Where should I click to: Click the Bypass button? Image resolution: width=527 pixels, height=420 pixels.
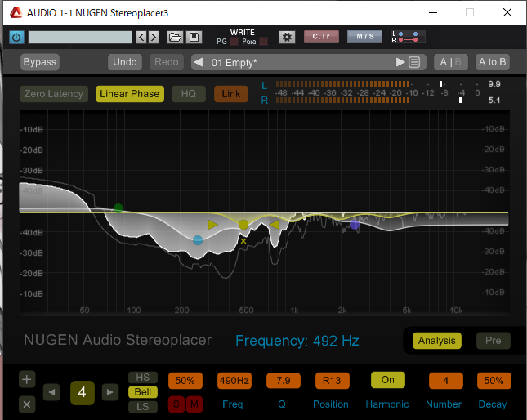[40, 62]
